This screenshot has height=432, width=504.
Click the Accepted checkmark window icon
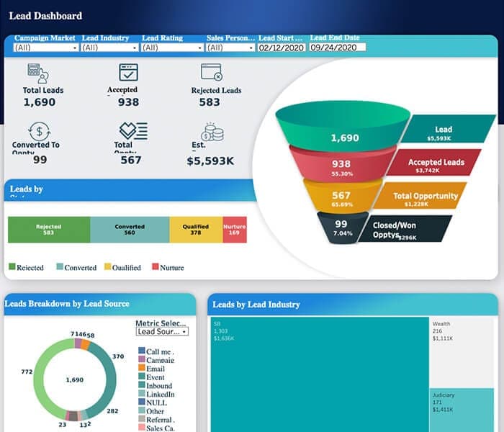coord(129,72)
